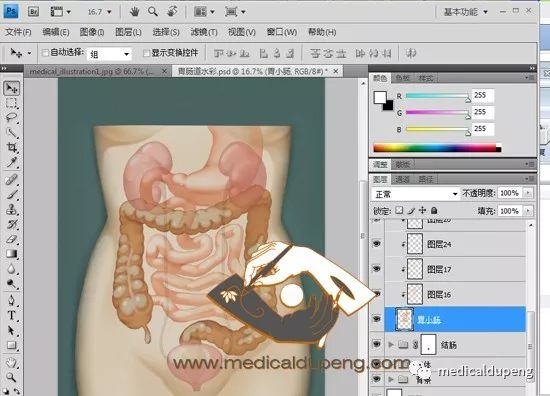The width and height of the screenshot is (550, 396).
Task: Open the 基本功能 workspace dropdown
Action: click(465, 12)
